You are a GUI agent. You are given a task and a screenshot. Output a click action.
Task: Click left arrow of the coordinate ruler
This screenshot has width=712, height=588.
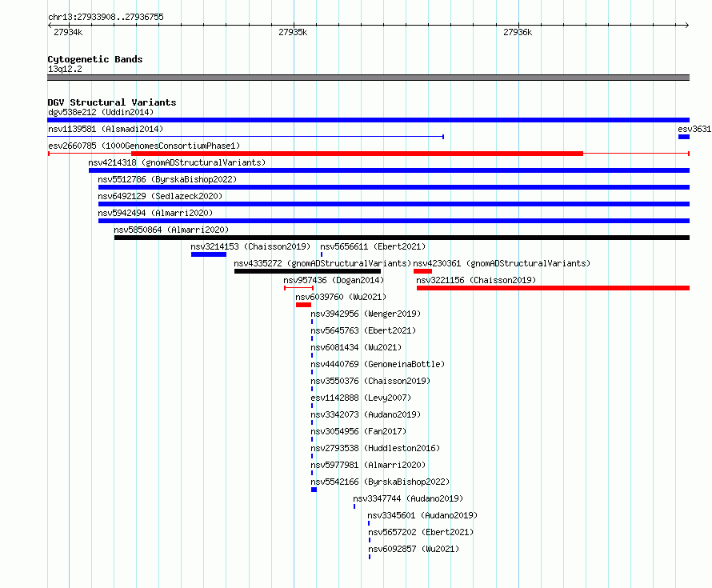[x=50, y=25]
